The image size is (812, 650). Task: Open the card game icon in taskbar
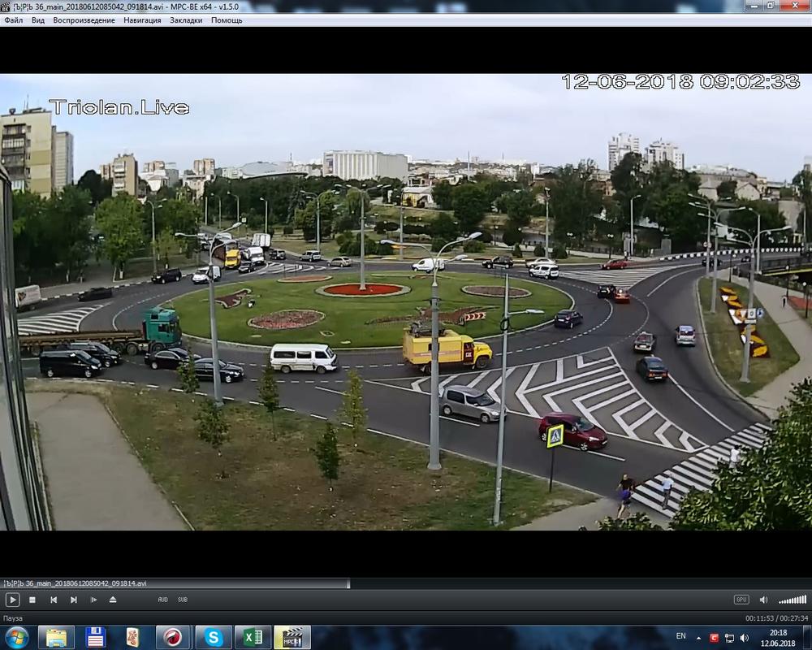click(x=133, y=638)
